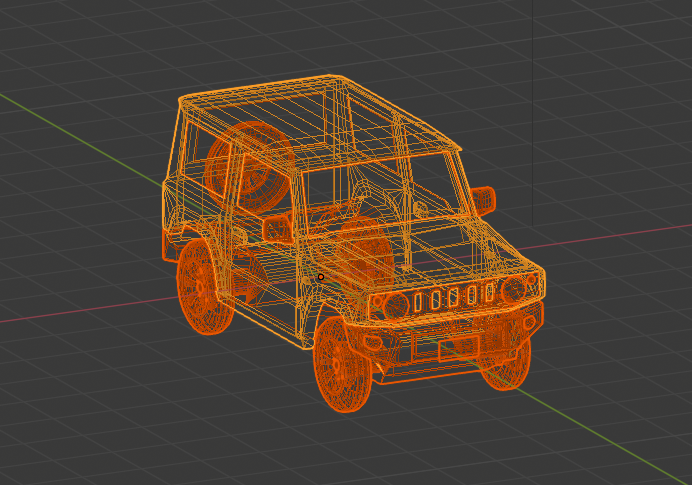Select the front wheel nearest the camera
692x485 pixels.
(342, 365)
